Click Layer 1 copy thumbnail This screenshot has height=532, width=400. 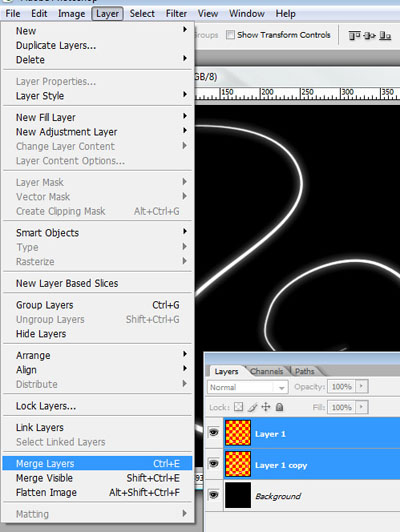click(238, 464)
